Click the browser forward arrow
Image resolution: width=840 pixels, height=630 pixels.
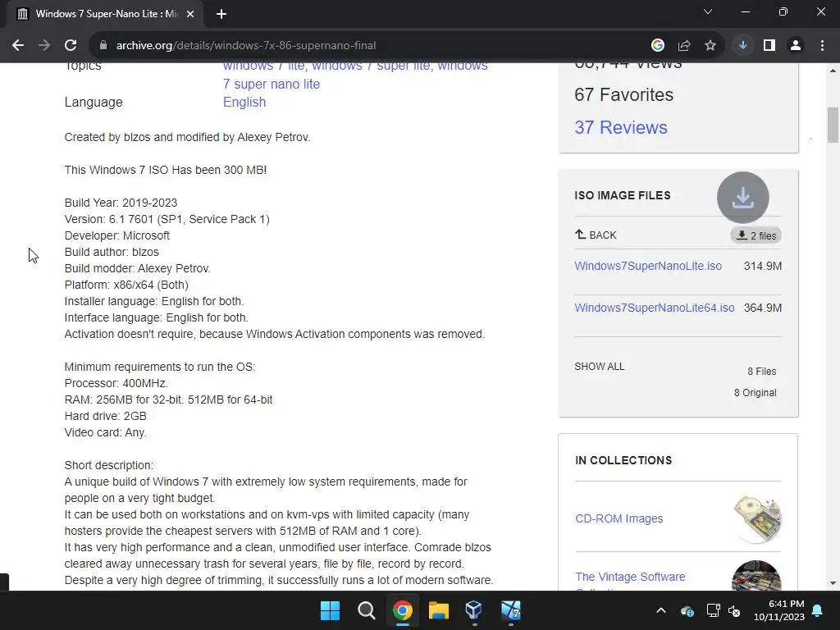(44, 46)
